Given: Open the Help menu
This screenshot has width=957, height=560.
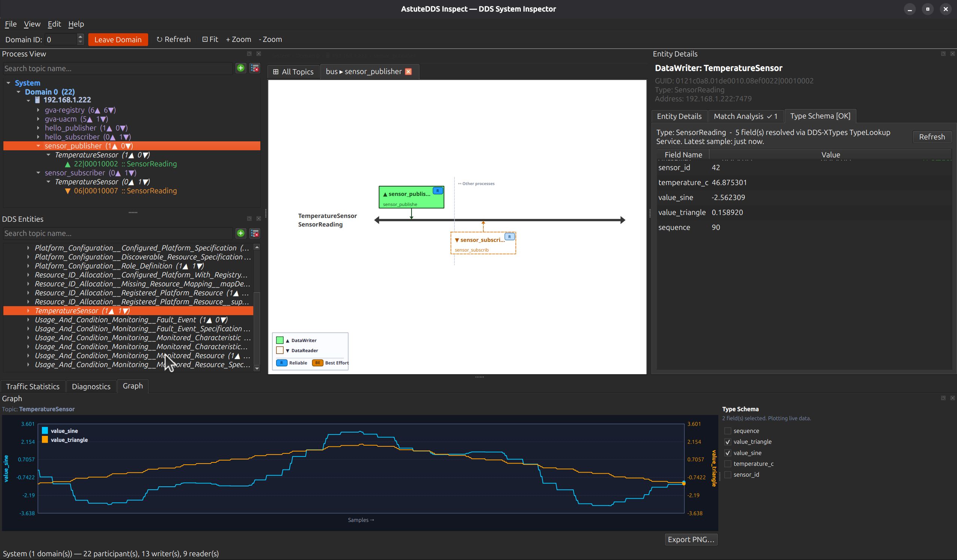Looking at the screenshot, I should tap(76, 24).
